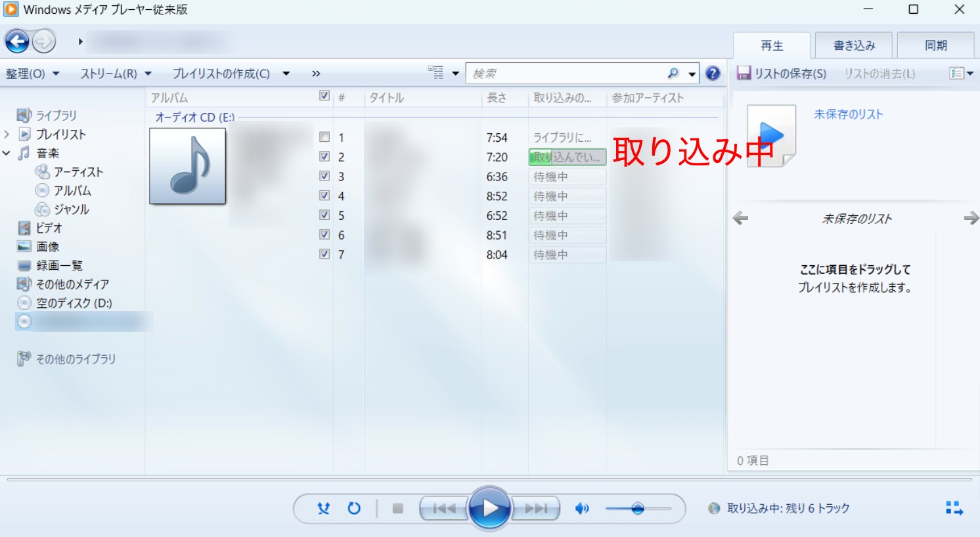Uncheck the checkbox for track 6
Screen dimensions: 980x537
click(324, 234)
